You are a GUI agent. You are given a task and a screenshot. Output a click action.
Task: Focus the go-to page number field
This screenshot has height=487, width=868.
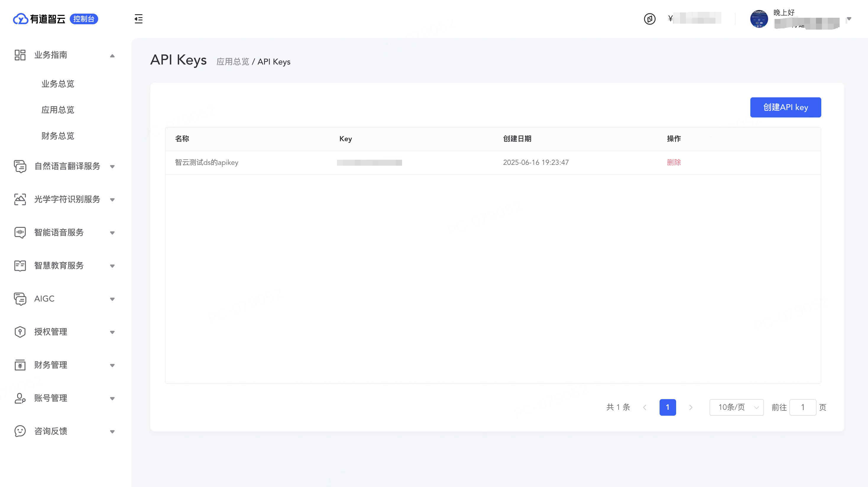coord(803,407)
